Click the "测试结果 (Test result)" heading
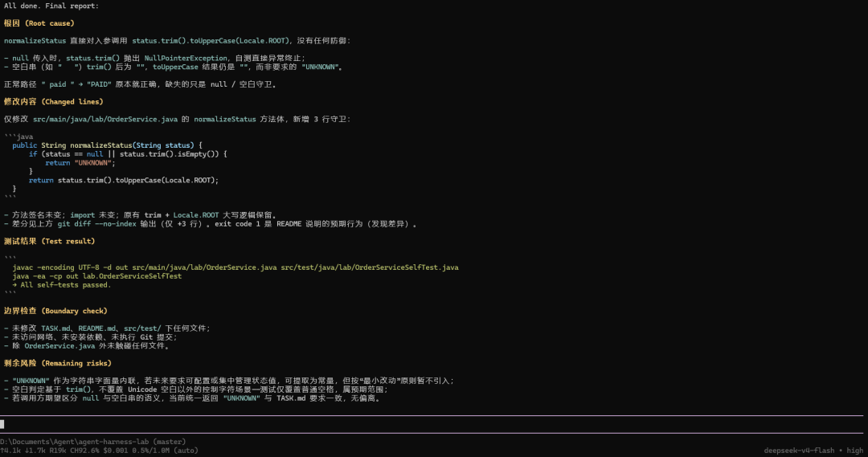 coord(49,241)
